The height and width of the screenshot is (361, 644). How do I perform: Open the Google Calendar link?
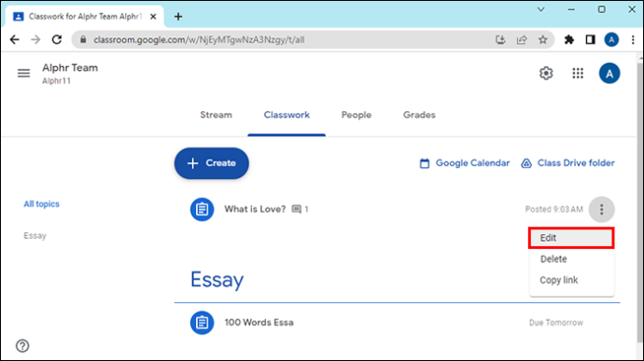pos(464,163)
